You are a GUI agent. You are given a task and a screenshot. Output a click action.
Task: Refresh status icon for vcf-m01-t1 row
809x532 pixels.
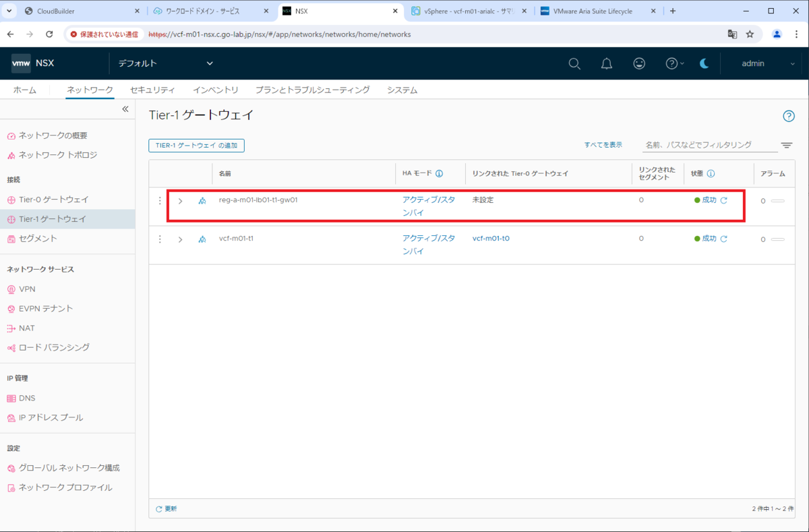click(x=723, y=239)
